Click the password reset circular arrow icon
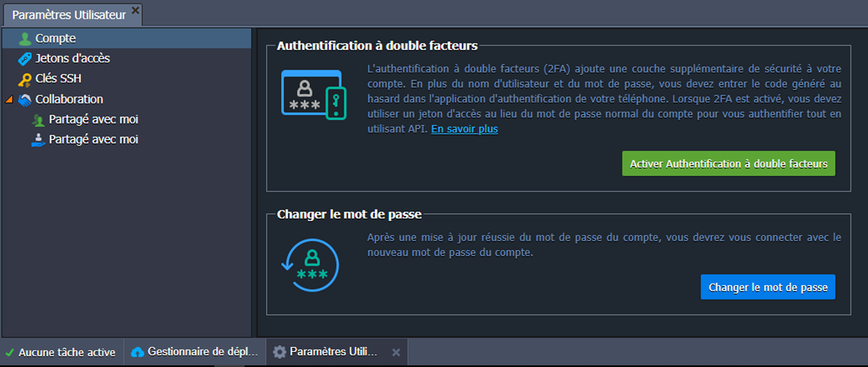The width and height of the screenshot is (868, 367). point(310,265)
